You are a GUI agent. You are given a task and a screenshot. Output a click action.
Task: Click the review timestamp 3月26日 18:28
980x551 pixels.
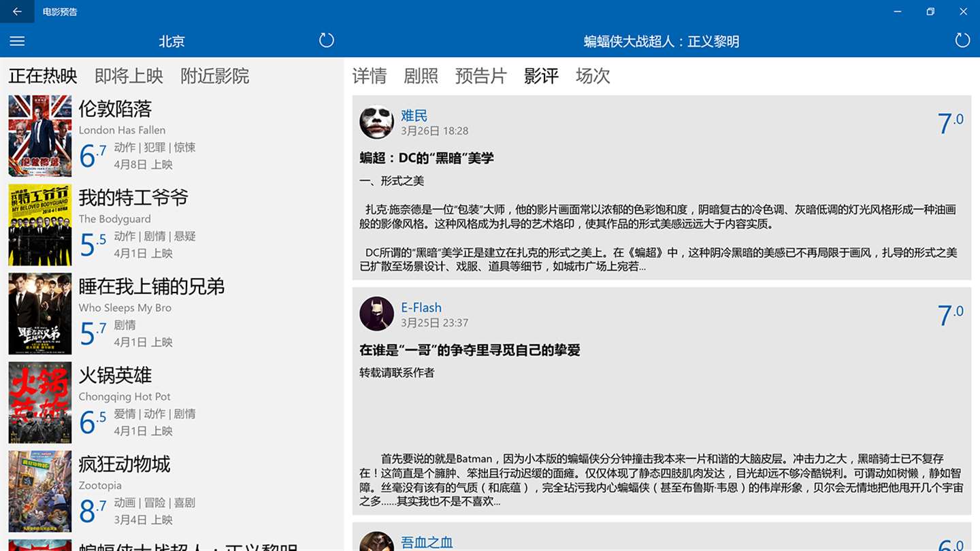click(434, 131)
